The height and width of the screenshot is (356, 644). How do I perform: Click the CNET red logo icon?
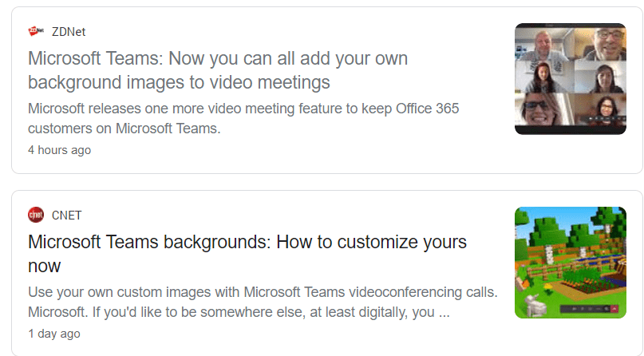click(x=36, y=215)
